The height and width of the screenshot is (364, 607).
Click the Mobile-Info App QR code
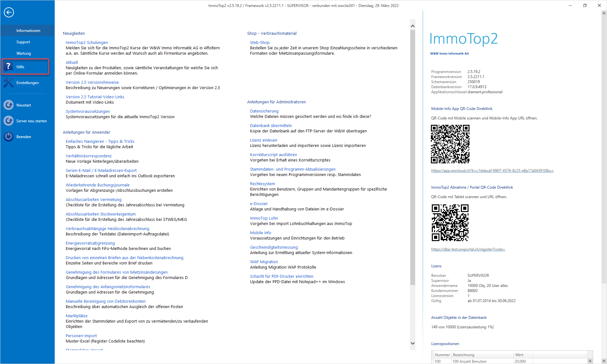point(450,144)
